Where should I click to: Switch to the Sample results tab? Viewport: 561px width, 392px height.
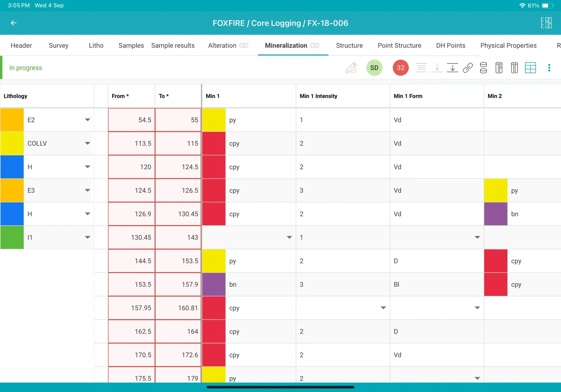pos(173,45)
